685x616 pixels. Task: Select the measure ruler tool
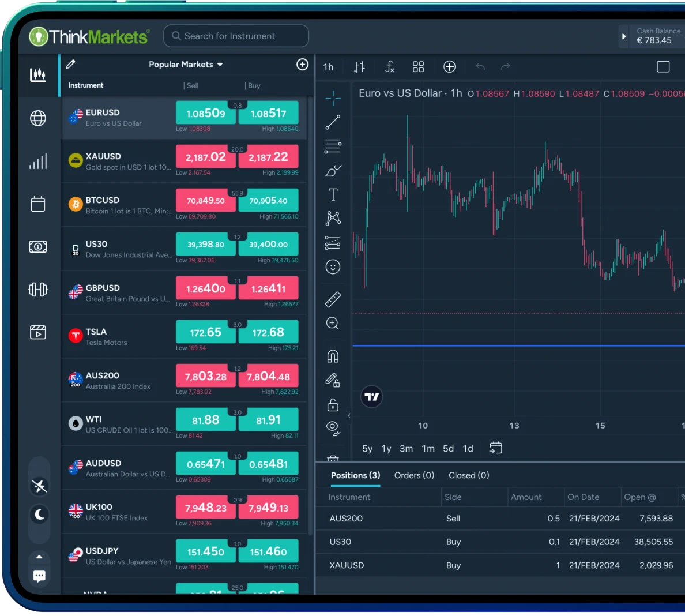coord(333,299)
